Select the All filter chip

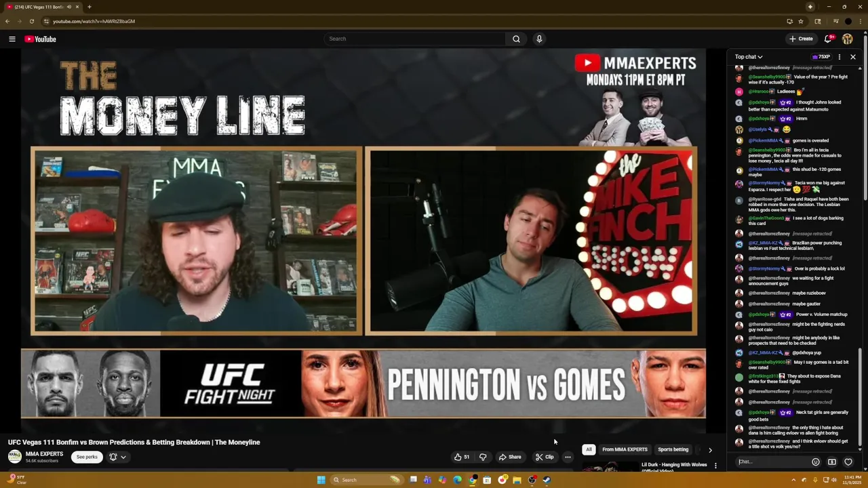pyautogui.click(x=589, y=449)
